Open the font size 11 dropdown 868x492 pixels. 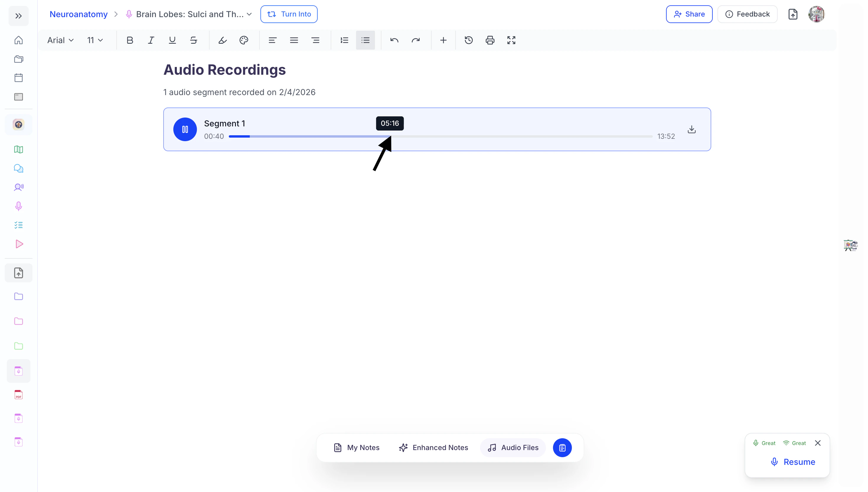tap(94, 40)
